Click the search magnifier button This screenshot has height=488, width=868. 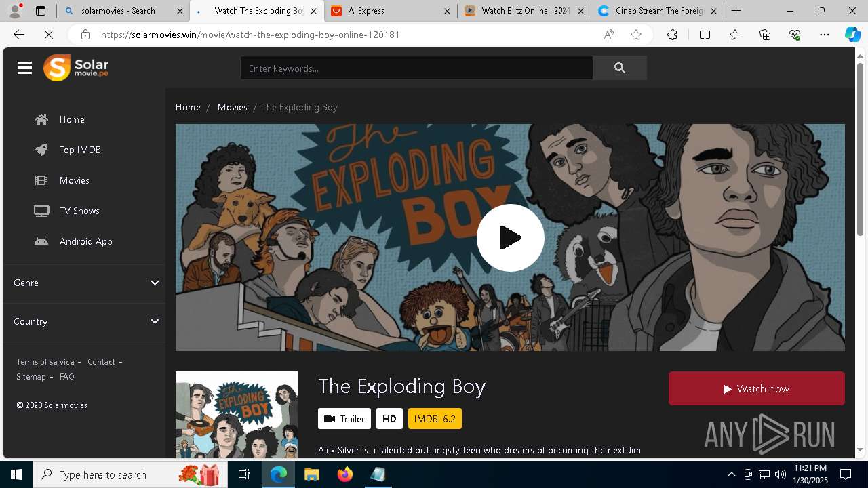click(619, 68)
